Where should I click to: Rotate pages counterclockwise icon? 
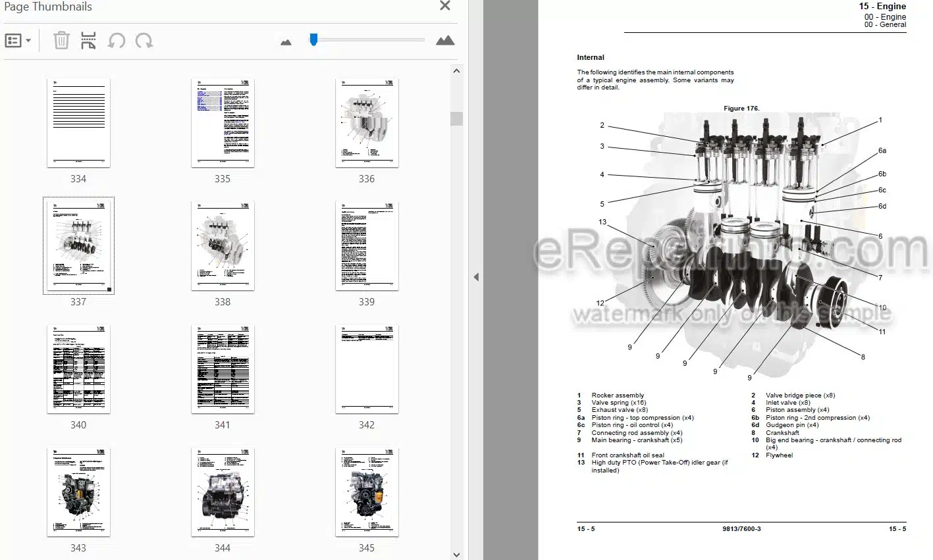tap(117, 41)
